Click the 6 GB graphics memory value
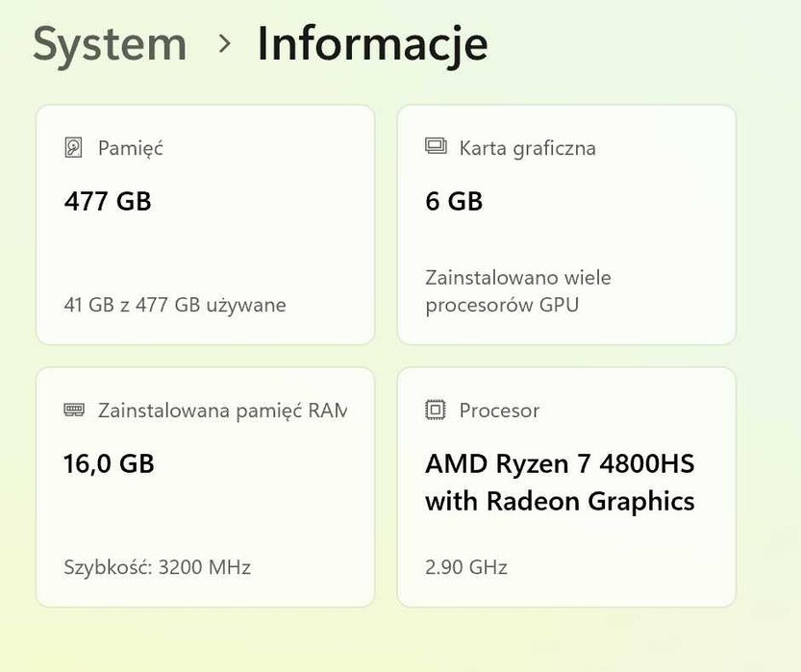 [454, 201]
